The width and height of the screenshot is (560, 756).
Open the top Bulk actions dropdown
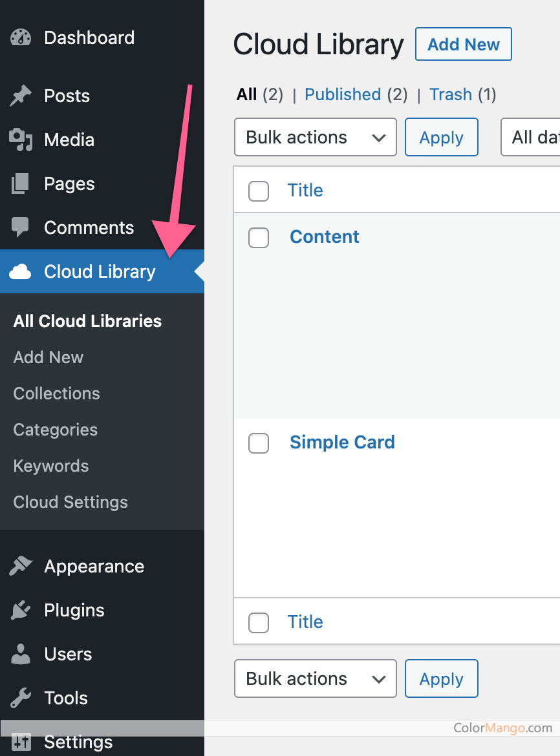pyautogui.click(x=316, y=137)
